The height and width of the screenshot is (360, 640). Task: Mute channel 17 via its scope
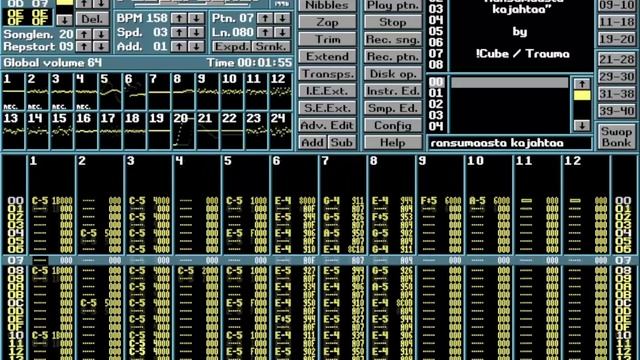click(110, 131)
